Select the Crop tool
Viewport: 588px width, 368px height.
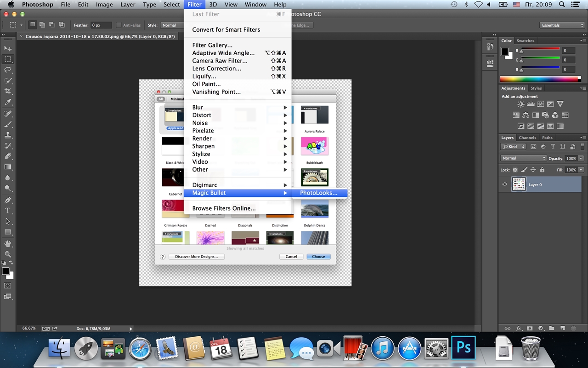tap(8, 92)
